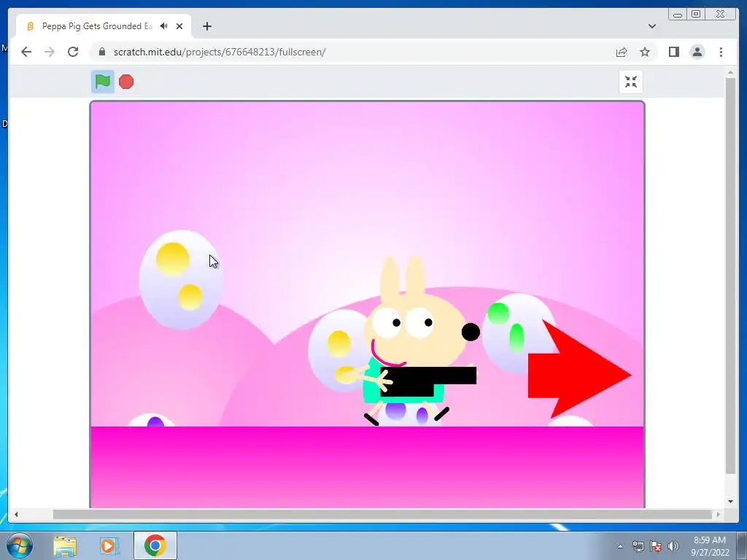Click the scroll up arrow of vertical scrollbar
747x560 pixels.
coord(730,73)
